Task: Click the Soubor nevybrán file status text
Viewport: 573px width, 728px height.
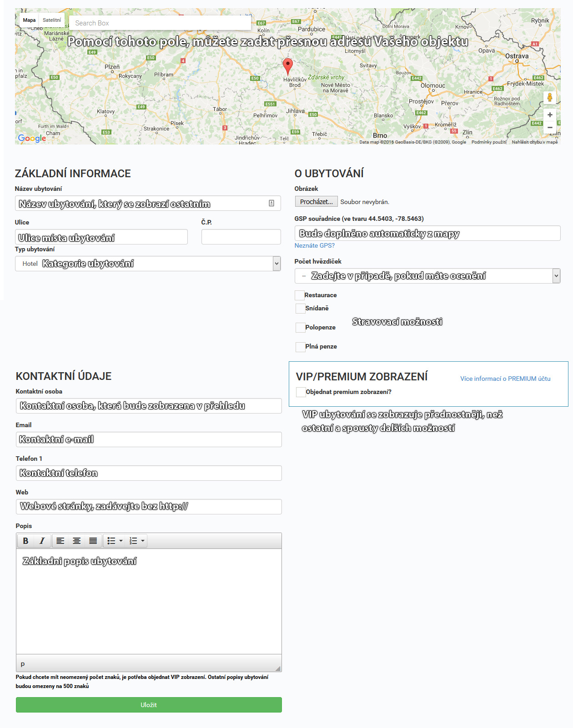Action: click(x=365, y=202)
